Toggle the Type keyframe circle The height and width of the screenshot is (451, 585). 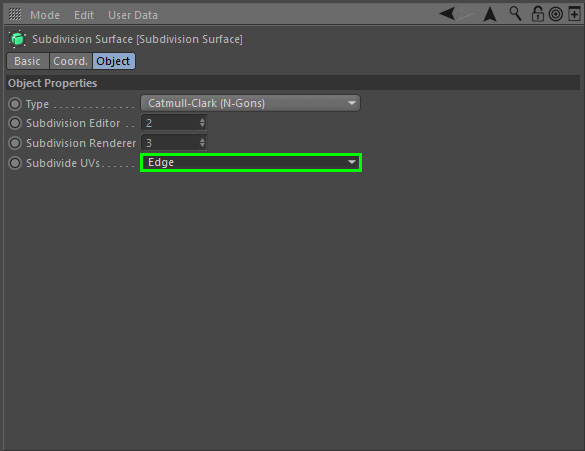(x=15, y=104)
